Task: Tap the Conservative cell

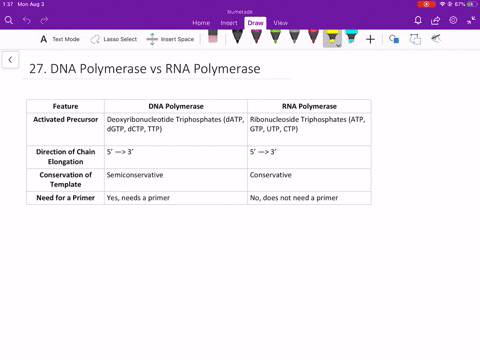Action: coord(309,180)
